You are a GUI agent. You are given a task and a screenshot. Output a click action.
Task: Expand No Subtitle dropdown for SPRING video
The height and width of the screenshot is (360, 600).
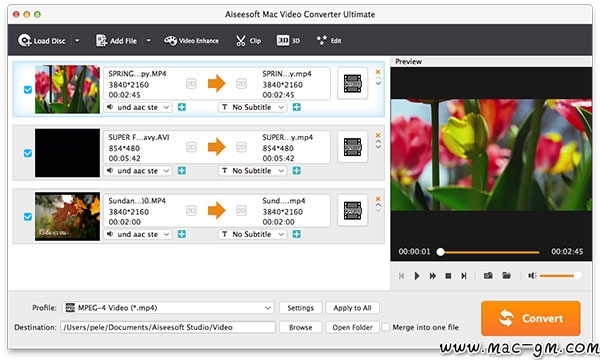pyautogui.click(x=252, y=108)
